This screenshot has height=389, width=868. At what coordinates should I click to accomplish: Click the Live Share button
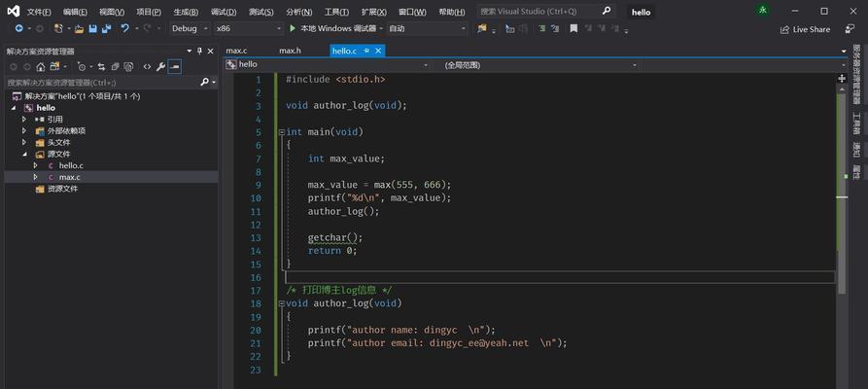(806, 29)
